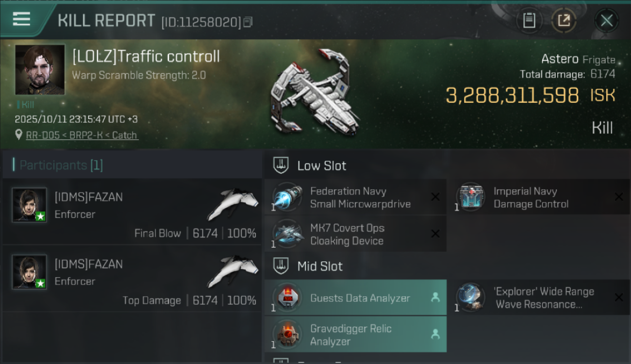Open the Final Blow [IDMS]FAZAN portrait

[30, 205]
